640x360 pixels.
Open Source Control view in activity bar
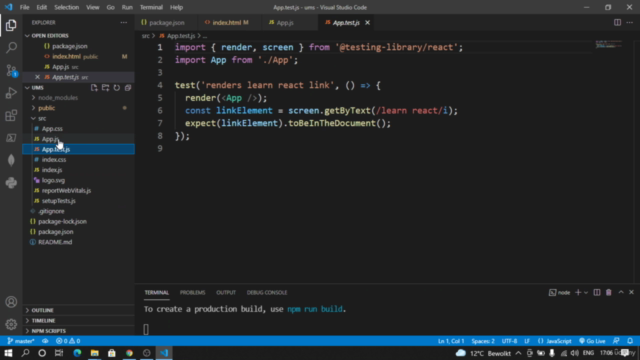pyautogui.click(x=11, y=71)
